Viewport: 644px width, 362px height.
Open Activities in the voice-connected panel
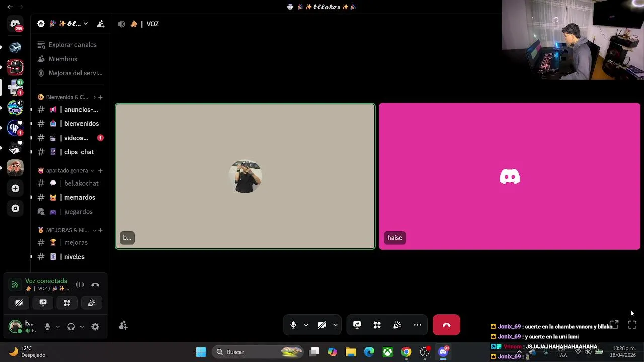point(67,303)
